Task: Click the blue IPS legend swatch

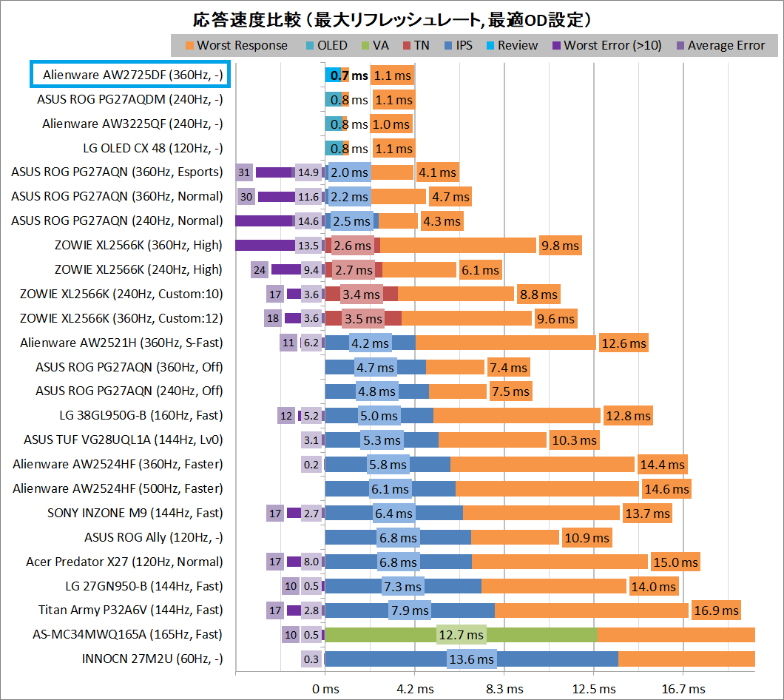Action: pyautogui.click(x=448, y=46)
